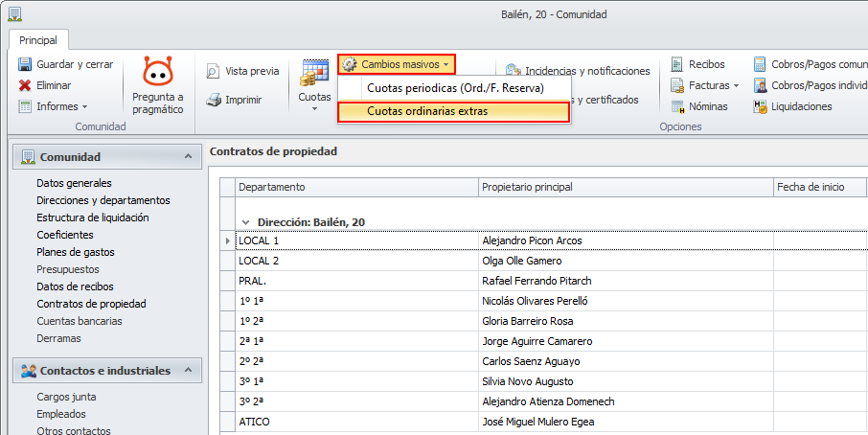868x435 pixels.
Task: Collapse the Dirección: Bailén, 20 group
Action: coord(246,221)
